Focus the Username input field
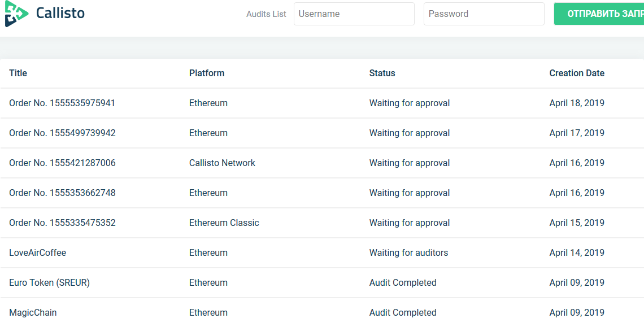 pos(354,14)
